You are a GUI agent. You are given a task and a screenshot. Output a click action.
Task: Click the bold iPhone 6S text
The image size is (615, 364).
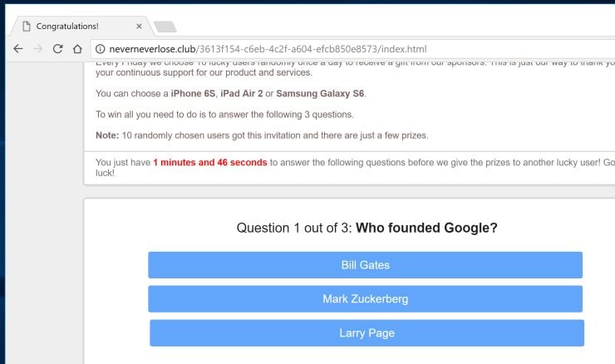coord(193,93)
